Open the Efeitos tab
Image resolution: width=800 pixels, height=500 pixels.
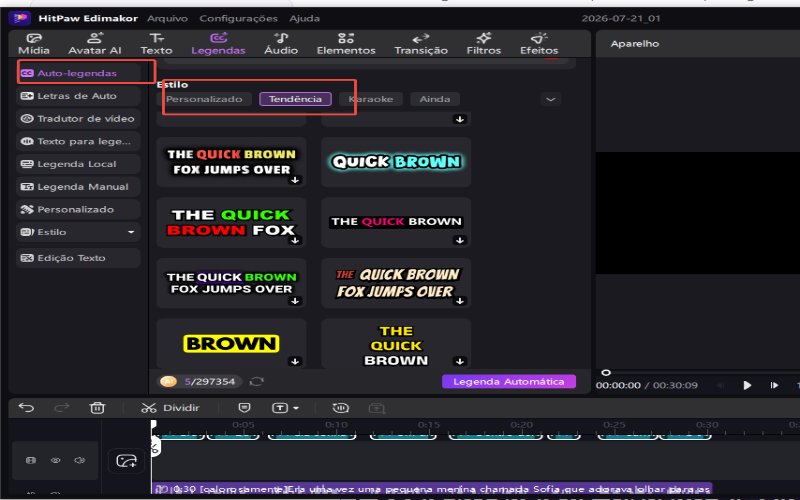pyautogui.click(x=539, y=44)
